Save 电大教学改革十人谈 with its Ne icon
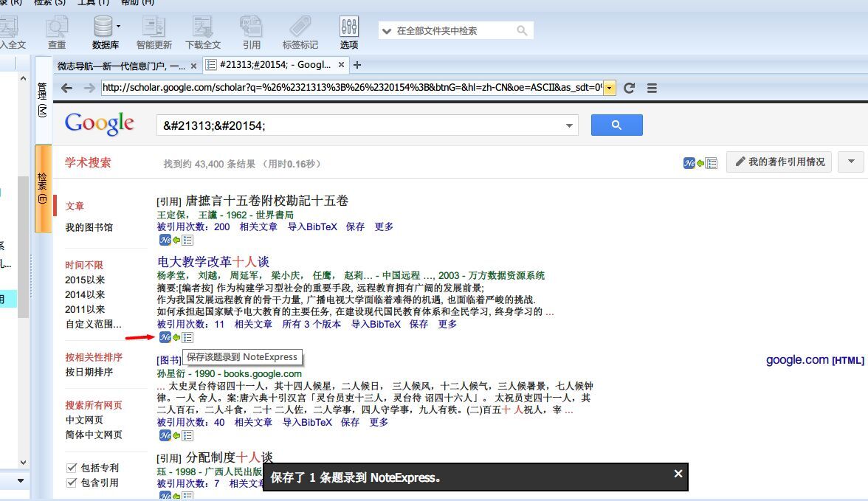The image size is (868, 501). coord(165,337)
